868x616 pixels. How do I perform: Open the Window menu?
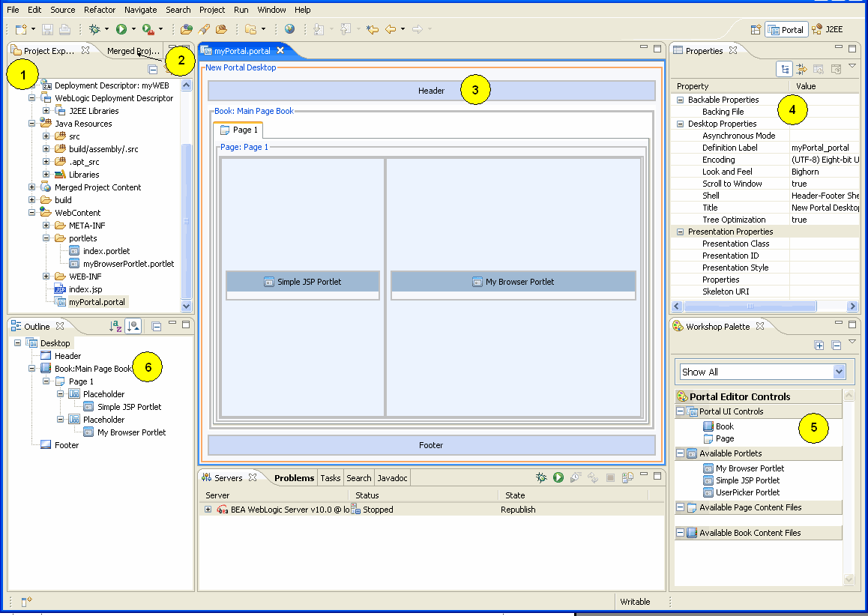(271, 10)
